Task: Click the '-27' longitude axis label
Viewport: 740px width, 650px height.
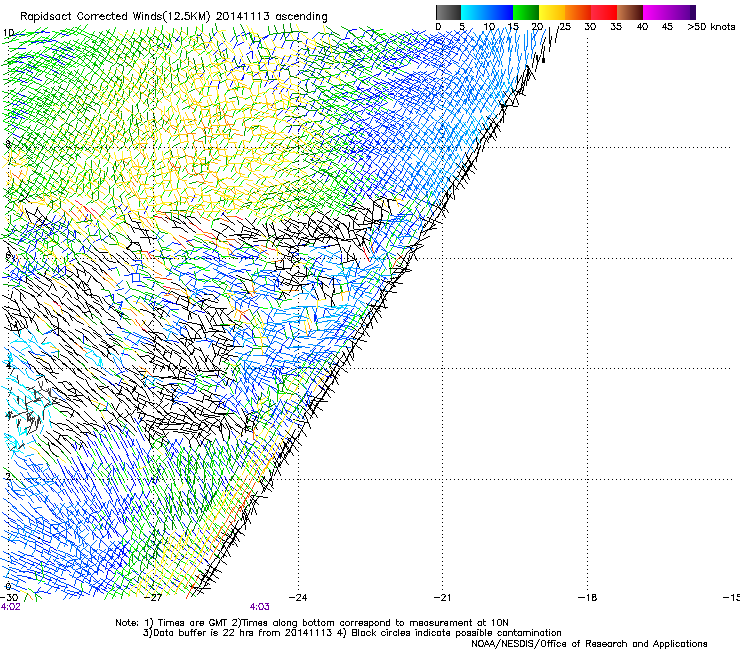Action: click(153, 598)
